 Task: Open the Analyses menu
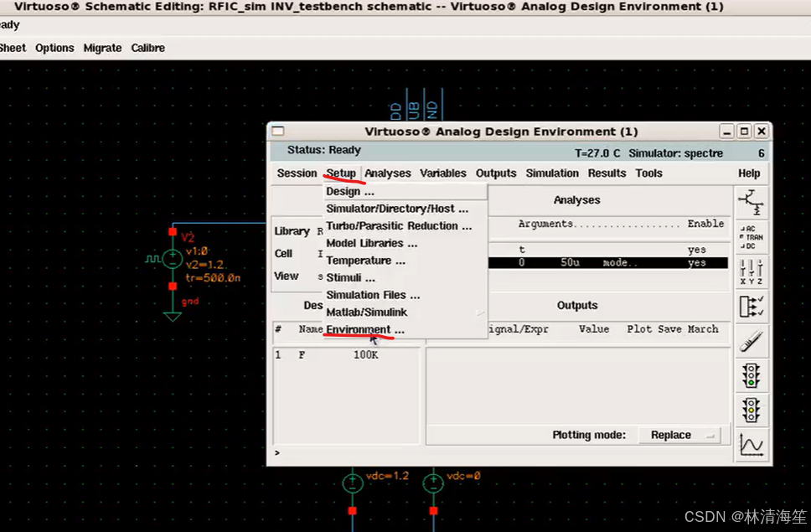[387, 173]
